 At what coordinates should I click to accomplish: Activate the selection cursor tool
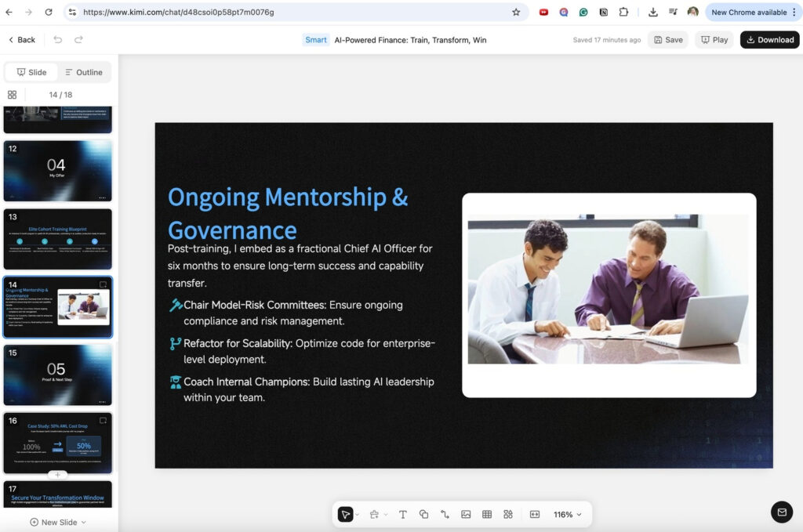[345, 514]
